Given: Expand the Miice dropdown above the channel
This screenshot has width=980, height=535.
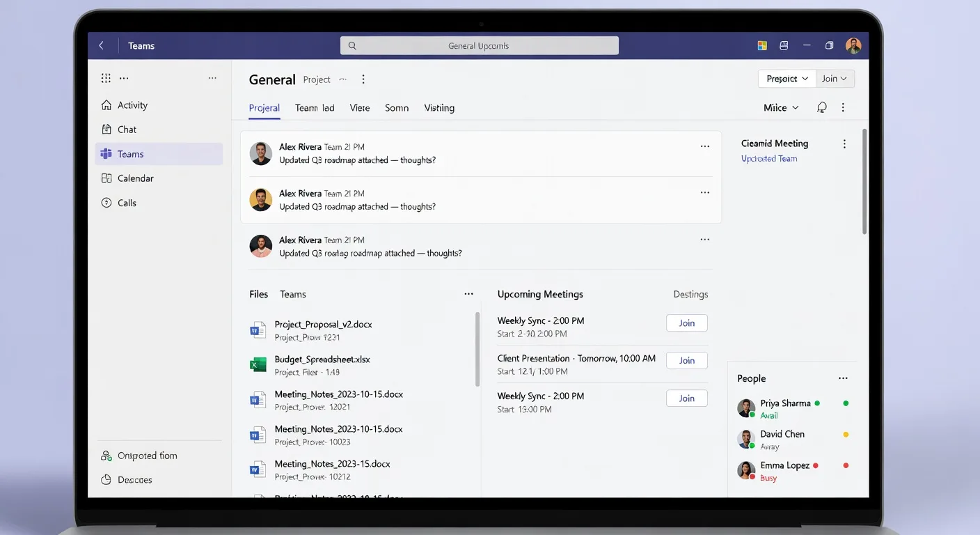Looking at the screenshot, I should click(x=780, y=107).
